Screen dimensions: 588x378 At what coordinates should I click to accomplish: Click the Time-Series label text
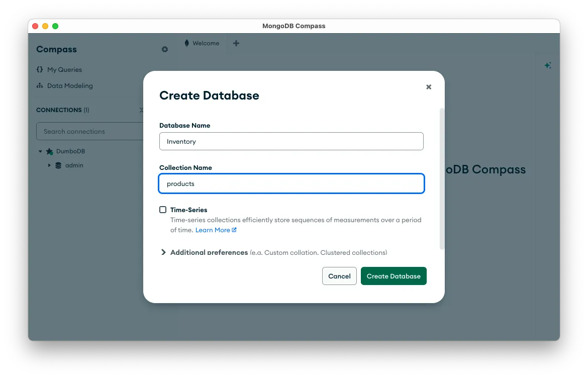(x=188, y=210)
